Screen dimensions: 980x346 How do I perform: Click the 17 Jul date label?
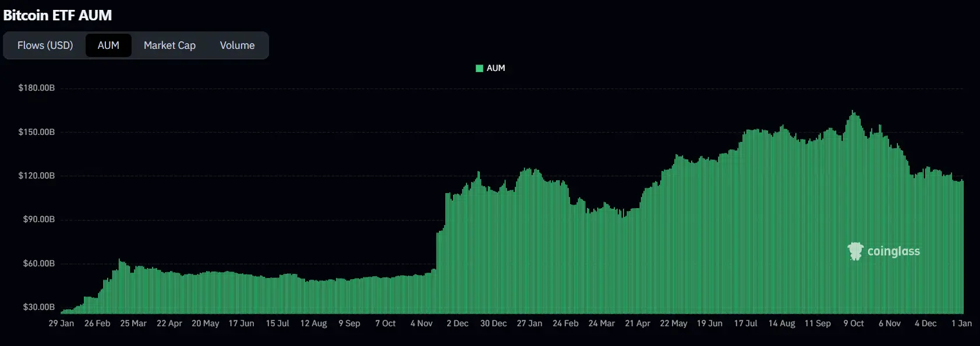tap(745, 323)
